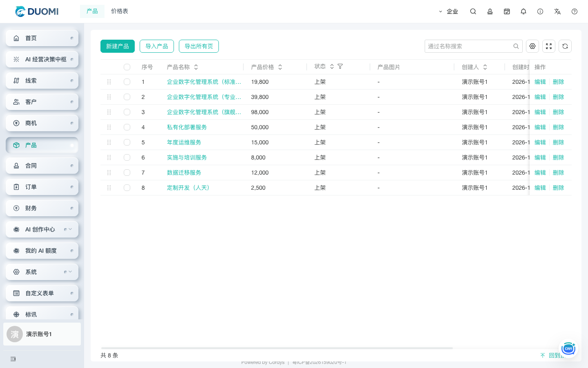Viewport: 588px width, 368px height.
Task: Tick checkbox for row 7
Action: click(x=127, y=173)
